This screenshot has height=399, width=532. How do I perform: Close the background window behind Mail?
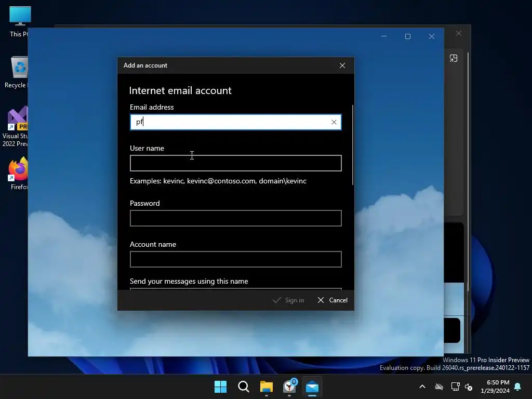tap(459, 33)
